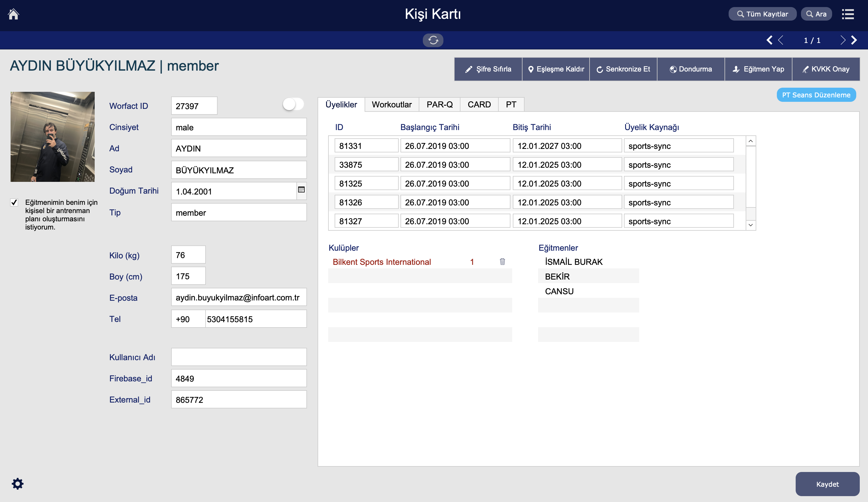The image size is (868, 502).
Task: Select end date 12.01.2027 03:00 cell
Action: click(x=567, y=145)
